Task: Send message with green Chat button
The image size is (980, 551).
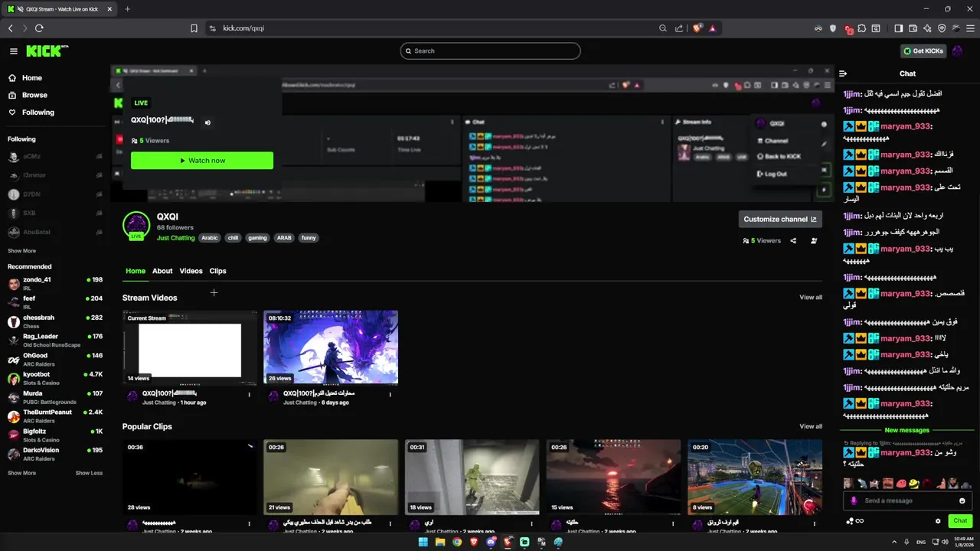Action: pyautogui.click(x=960, y=521)
